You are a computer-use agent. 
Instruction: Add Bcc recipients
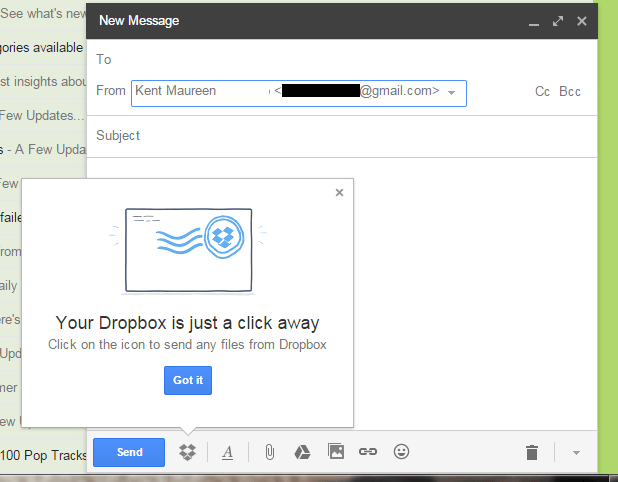pyautogui.click(x=570, y=91)
